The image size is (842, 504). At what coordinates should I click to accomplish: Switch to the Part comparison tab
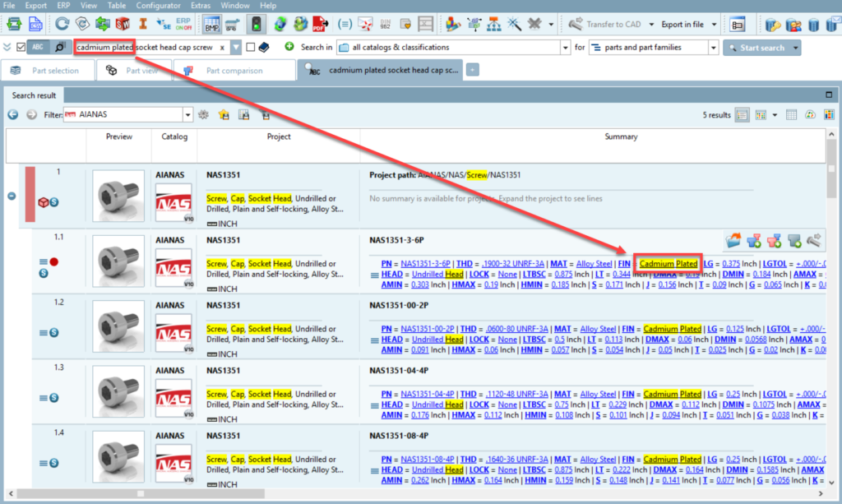tap(234, 71)
